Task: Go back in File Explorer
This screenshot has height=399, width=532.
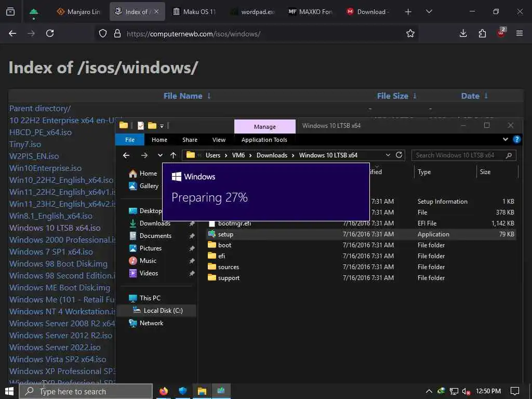Action: (x=126, y=155)
